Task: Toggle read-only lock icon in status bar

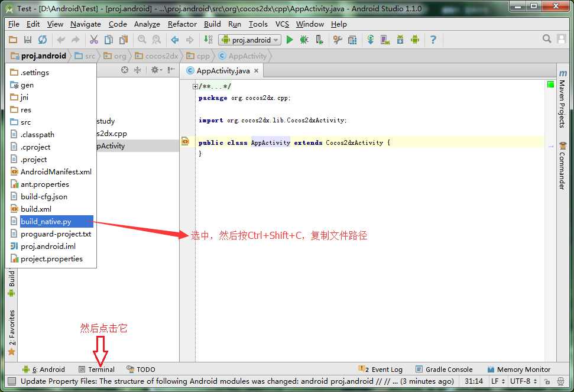Action: [x=547, y=382]
